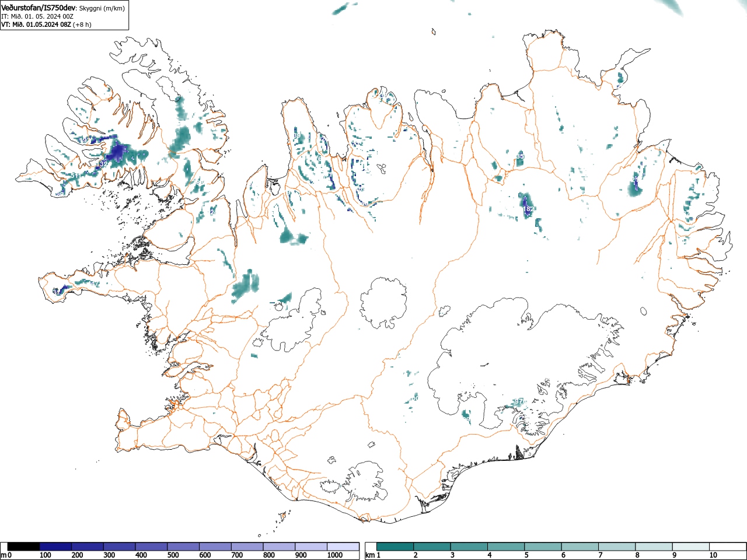Click the "8" tick label on the km scale
747x560 pixels.
pos(637,555)
